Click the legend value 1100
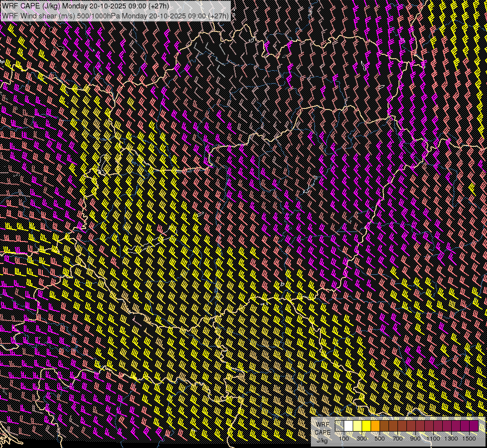Viewport: 487px width, 448px height. [x=433, y=439]
